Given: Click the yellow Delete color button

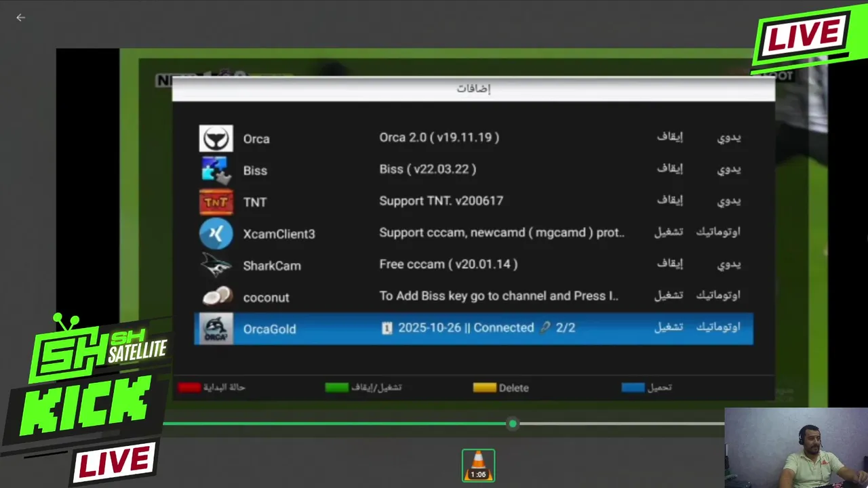Looking at the screenshot, I should (484, 388).
